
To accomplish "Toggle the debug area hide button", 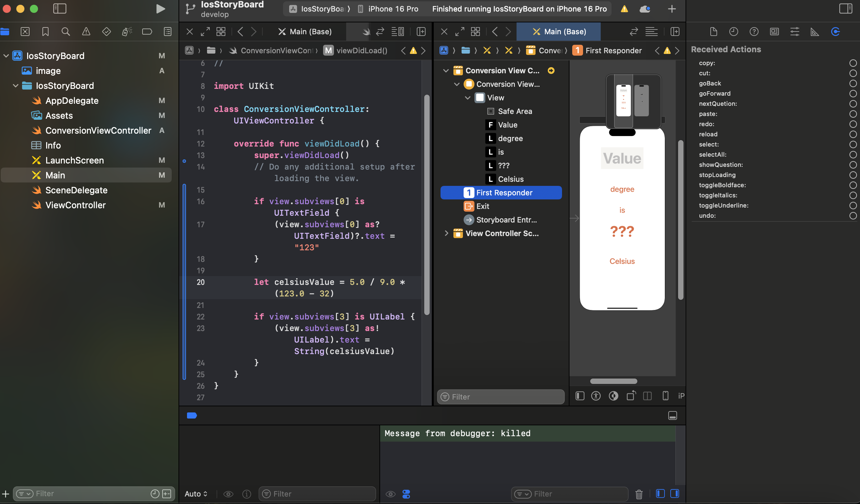I will click(673, 415).
